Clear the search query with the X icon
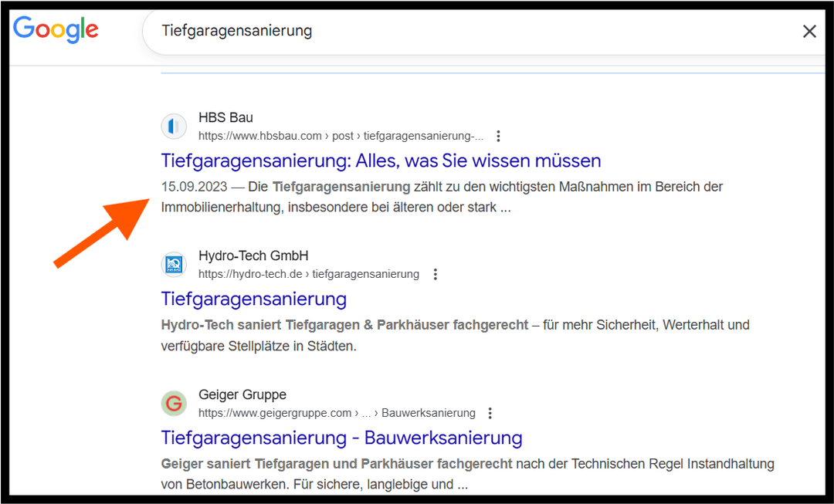The height and width of the screenshot is (504, 834). (x=809, y=31)
